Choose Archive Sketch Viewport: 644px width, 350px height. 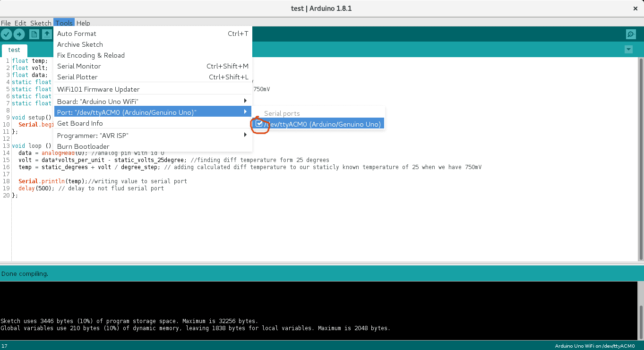coord(80,44)
